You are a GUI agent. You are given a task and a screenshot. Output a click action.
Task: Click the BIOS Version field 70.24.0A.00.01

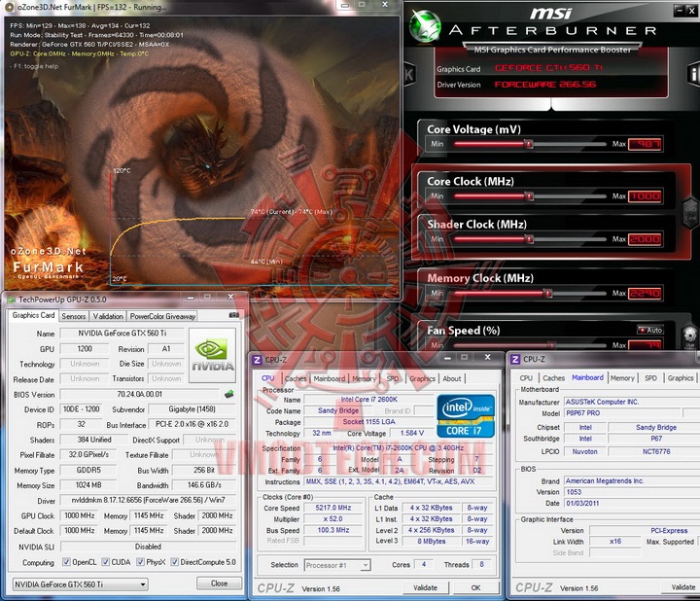point(140,394)
